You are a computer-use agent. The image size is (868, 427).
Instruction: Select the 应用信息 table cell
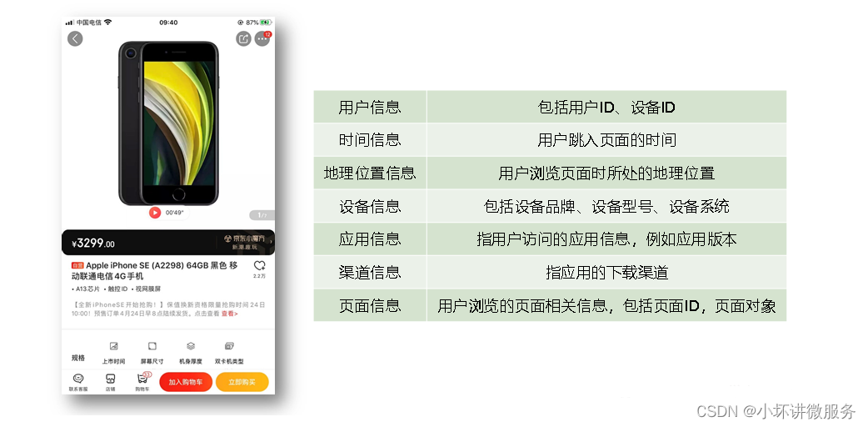click(370, 239)
